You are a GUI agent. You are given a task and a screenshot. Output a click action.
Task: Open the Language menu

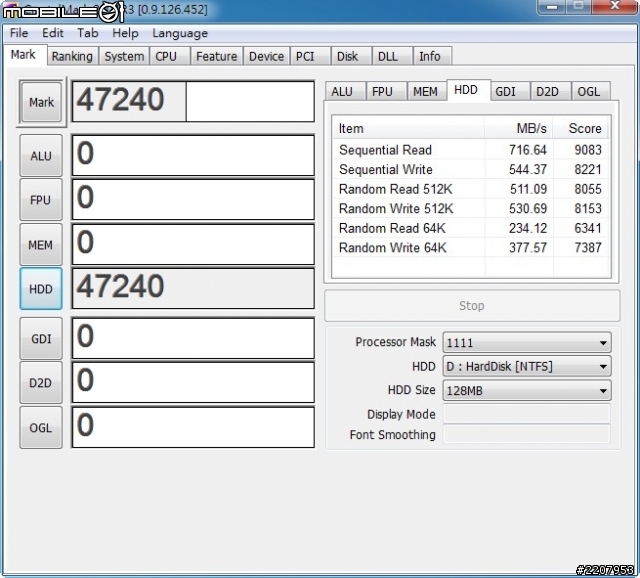point(180,33)
